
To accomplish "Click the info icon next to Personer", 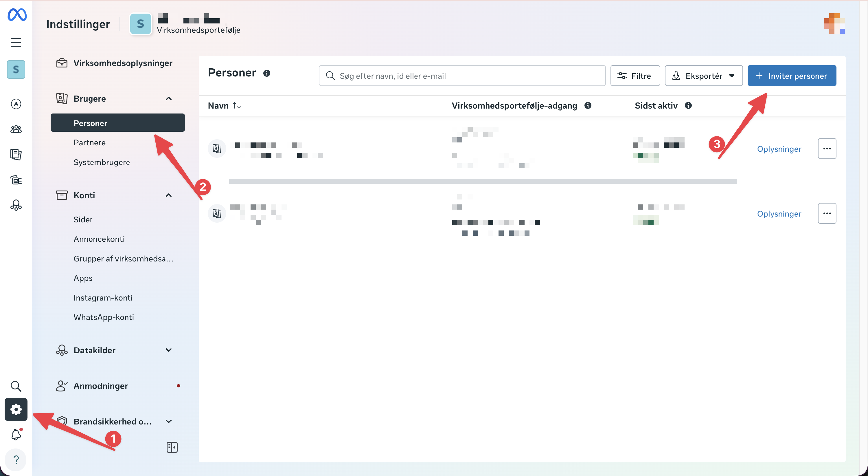I will (266, 73).
